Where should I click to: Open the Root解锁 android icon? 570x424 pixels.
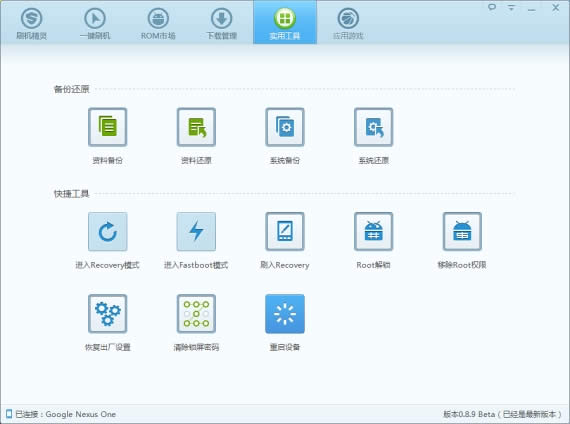pyautogui.click(x=373, y=232)
